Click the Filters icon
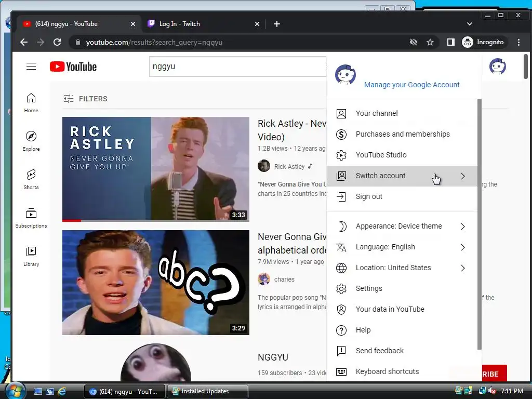This screenshot has height=399, width=532. pyautogui.click(x=69, y=99)
